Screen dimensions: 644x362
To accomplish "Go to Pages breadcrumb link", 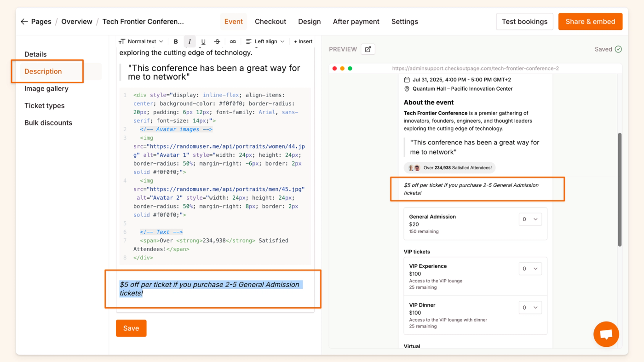I will [41, 22].
